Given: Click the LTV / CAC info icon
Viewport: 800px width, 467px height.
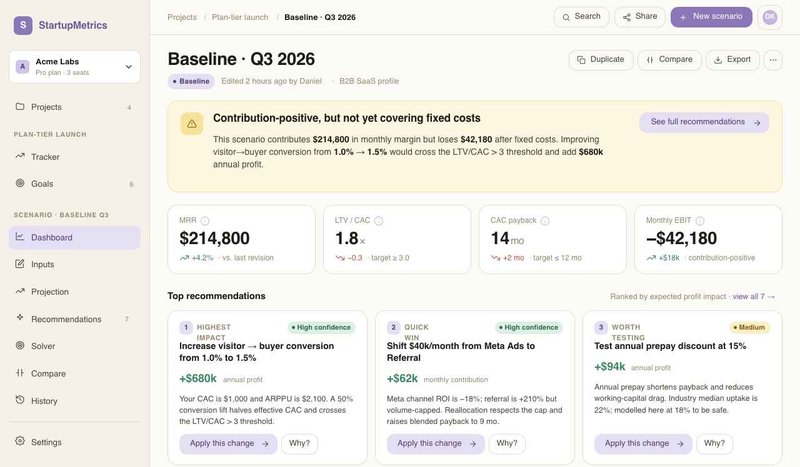Looking at the screenshot, I should (x=379, y=220).
